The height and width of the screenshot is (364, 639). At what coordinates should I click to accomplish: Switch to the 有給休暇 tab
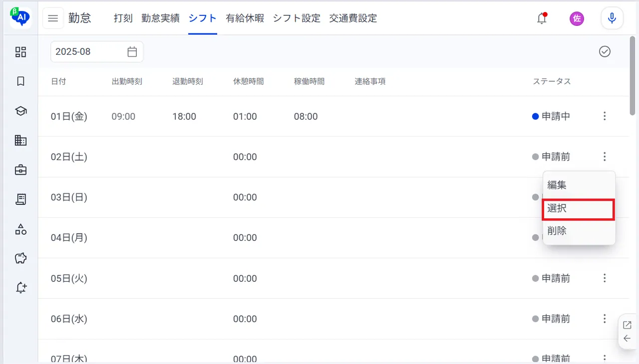[245, 18]
